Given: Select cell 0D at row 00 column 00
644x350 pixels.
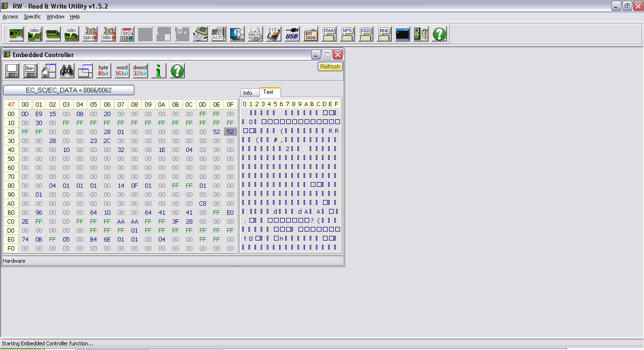Looking at the screenshot, I should (25, 114).
